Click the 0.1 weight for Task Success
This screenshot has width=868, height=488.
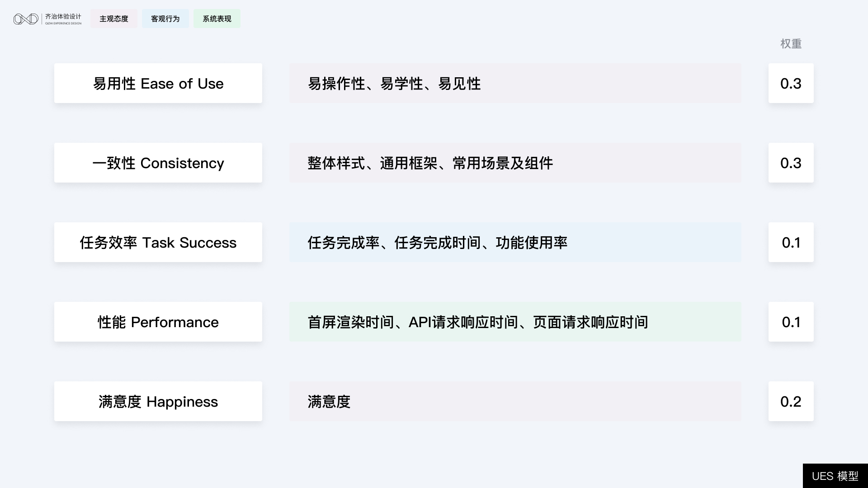(x=791, y=243)
